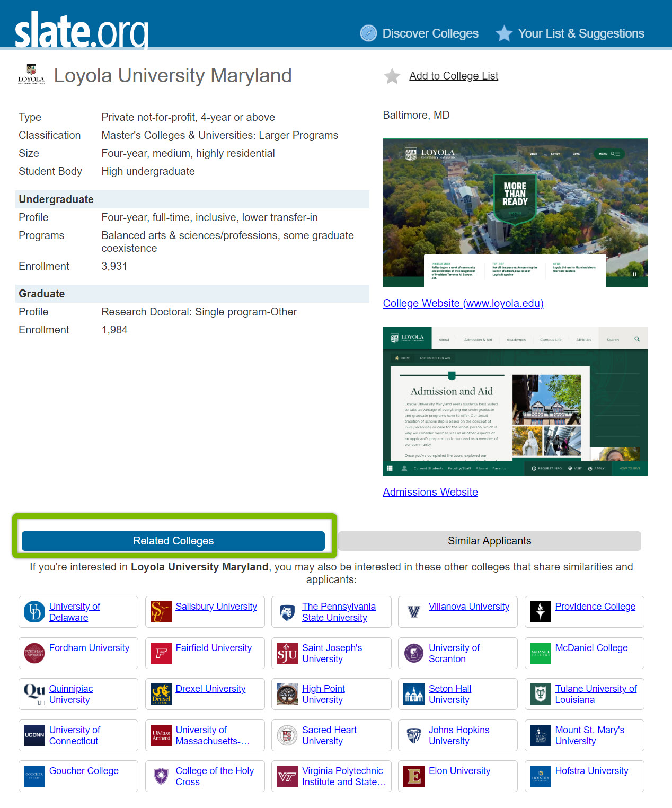This screenshot has width=672, height=808.
Task: Click the UConn logo
Action: 34,735
